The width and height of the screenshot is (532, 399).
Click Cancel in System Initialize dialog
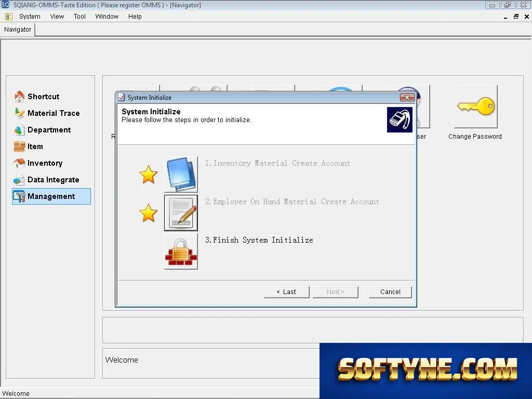pyautogui.click(x=390, y=292)
